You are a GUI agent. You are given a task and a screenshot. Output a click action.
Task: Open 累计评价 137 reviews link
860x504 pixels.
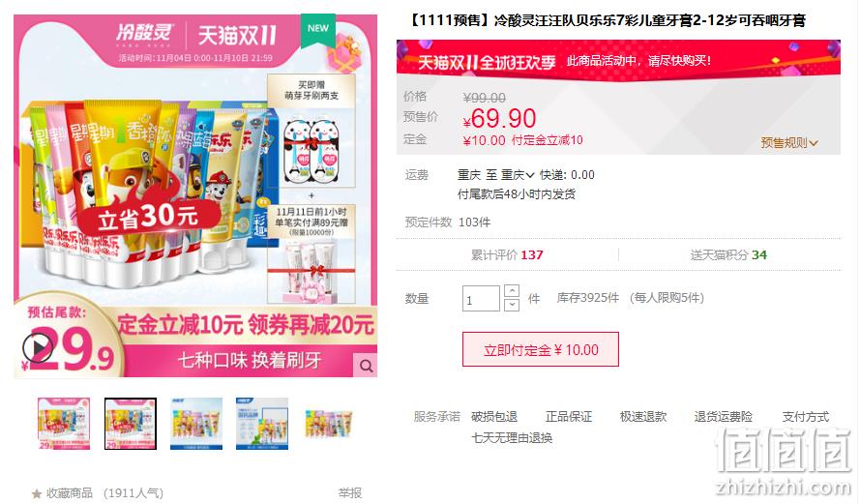tap(507, 255)
